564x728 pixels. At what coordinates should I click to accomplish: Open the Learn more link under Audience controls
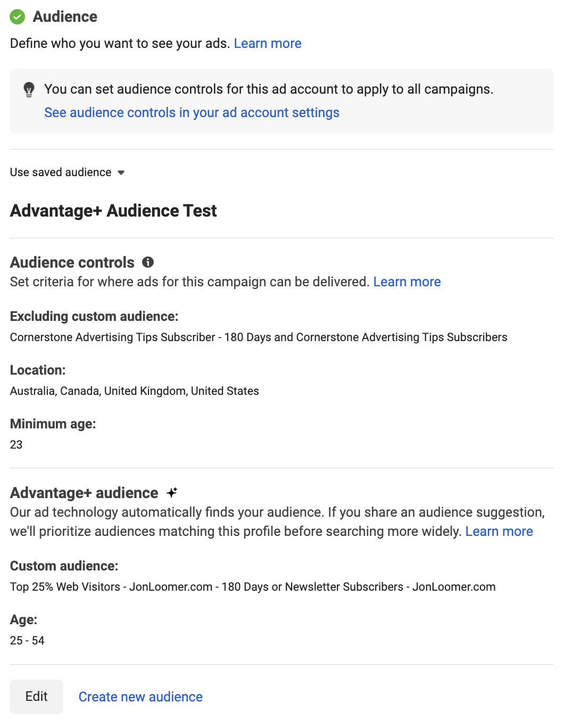coord(407,282)
